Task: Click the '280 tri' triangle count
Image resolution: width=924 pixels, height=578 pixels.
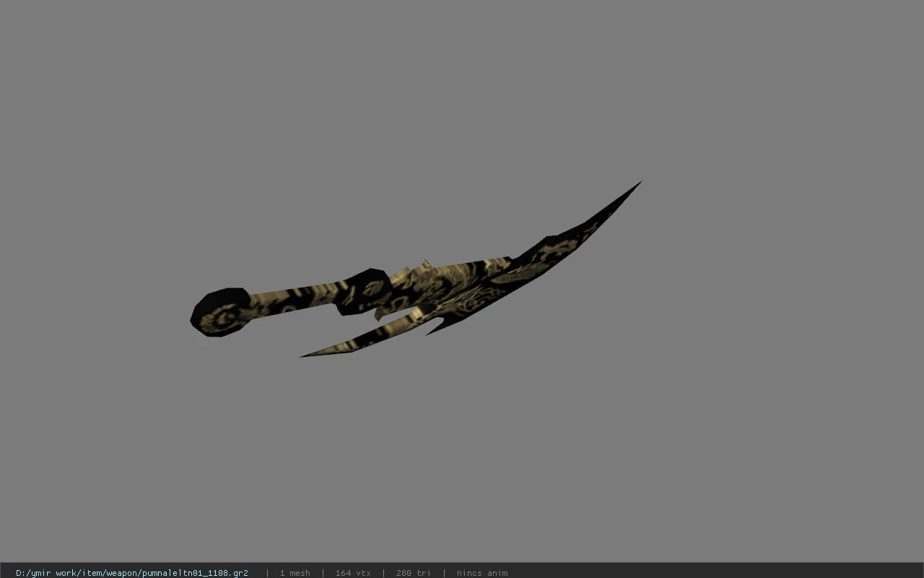Action: [414, 573]
